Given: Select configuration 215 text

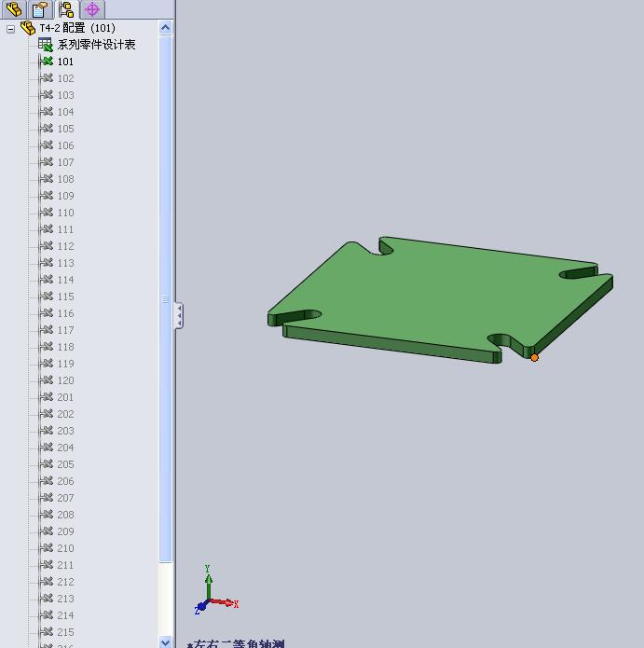Looking at the screenshot, I should (x=65, y=632).
